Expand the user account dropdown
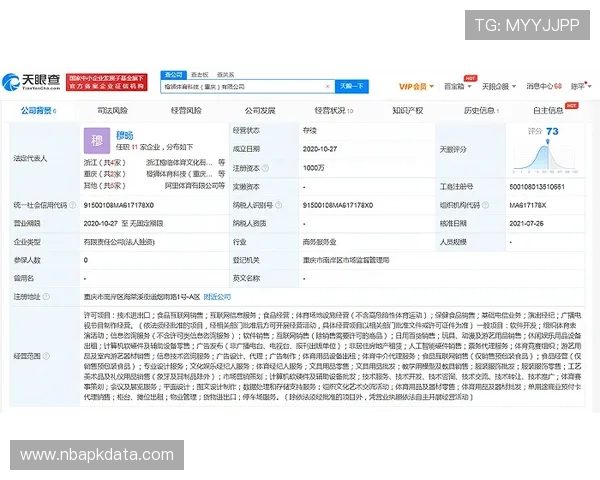 [x=581, y=87]
